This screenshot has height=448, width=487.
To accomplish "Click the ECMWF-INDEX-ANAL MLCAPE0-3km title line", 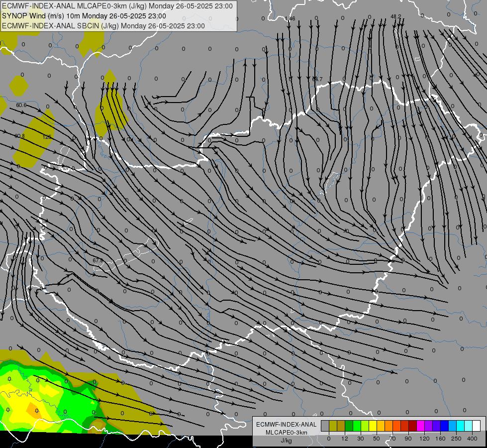I will pyautogui.click(x=117, y=6).
